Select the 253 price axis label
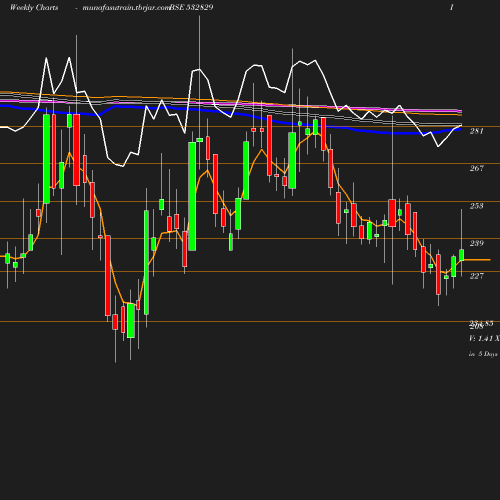 (x=477, y=206)
